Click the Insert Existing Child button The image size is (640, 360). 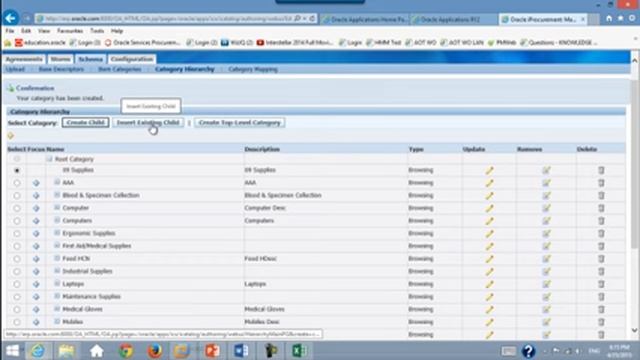pos(148,122)
